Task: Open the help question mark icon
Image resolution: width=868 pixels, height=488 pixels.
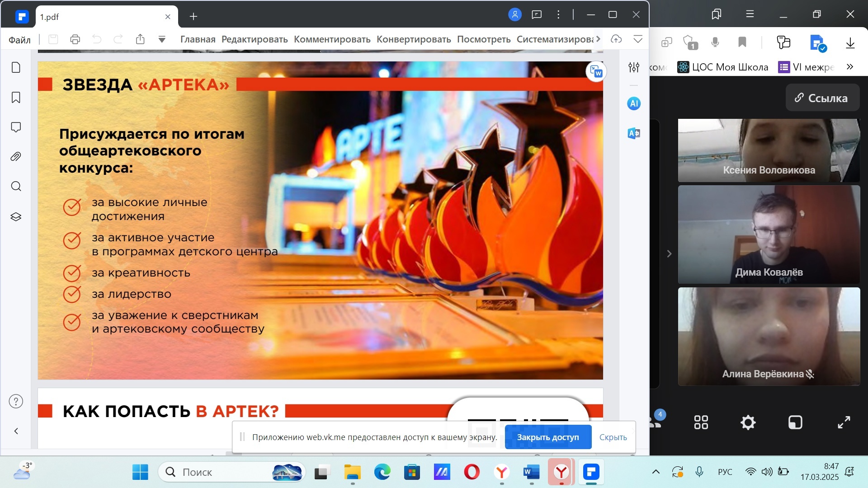Action: point(16,401)
